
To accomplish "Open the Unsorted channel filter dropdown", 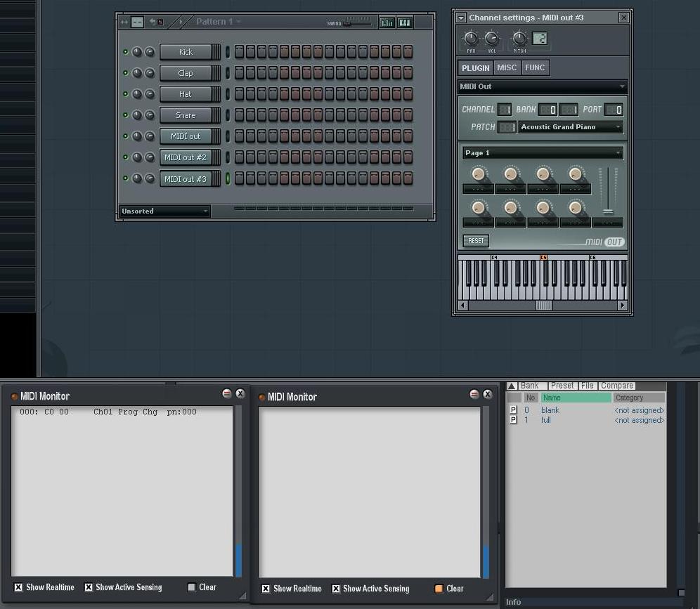I will tap(164, 211).
